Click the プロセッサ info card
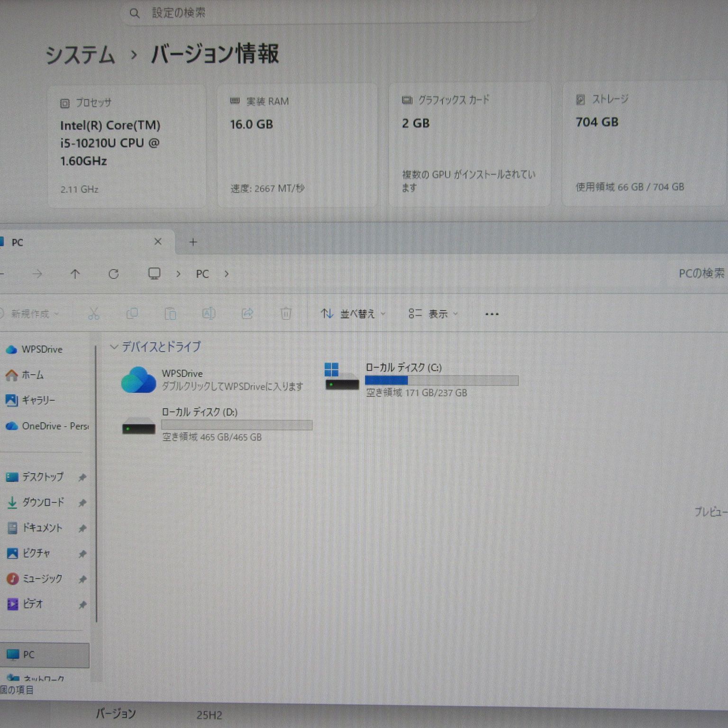728x728 pixels. point(127,146)
